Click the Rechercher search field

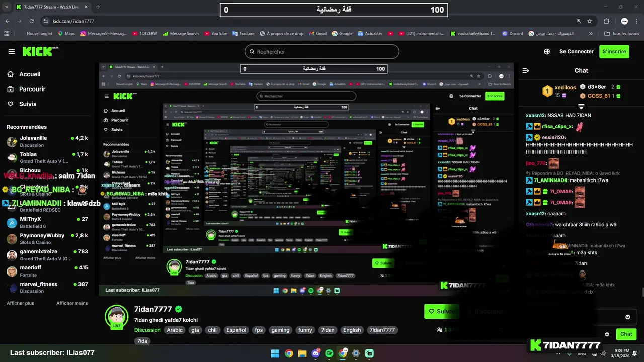tap(322, 52)
